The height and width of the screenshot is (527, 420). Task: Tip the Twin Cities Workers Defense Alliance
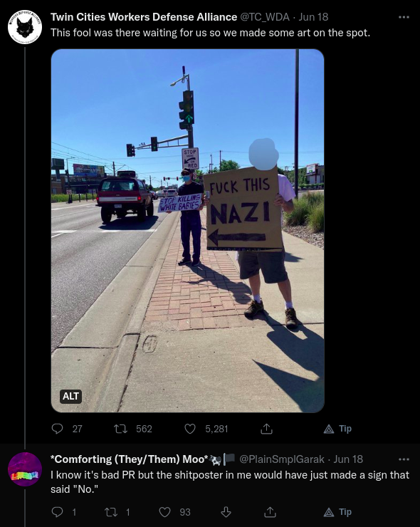point(337,429)
